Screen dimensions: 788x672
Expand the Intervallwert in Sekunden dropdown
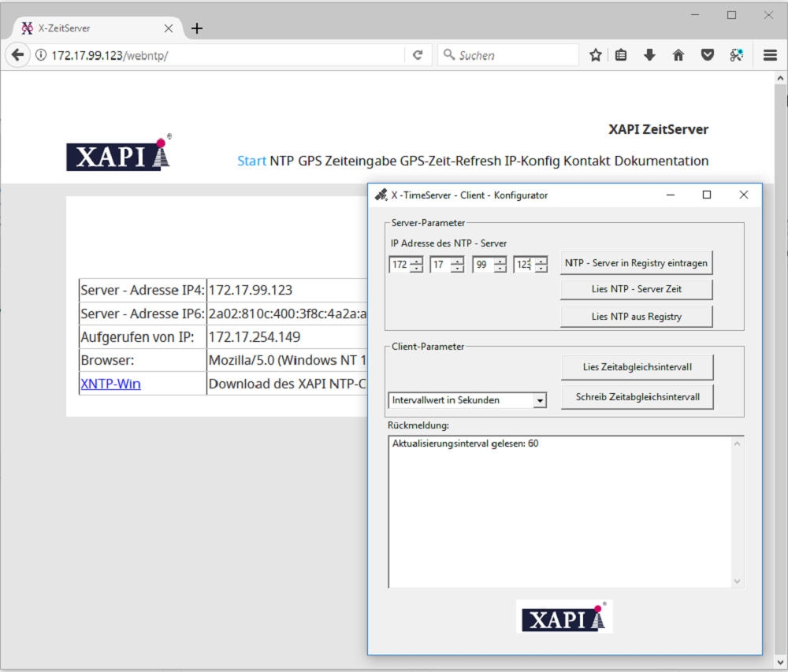tap(540, 400)
